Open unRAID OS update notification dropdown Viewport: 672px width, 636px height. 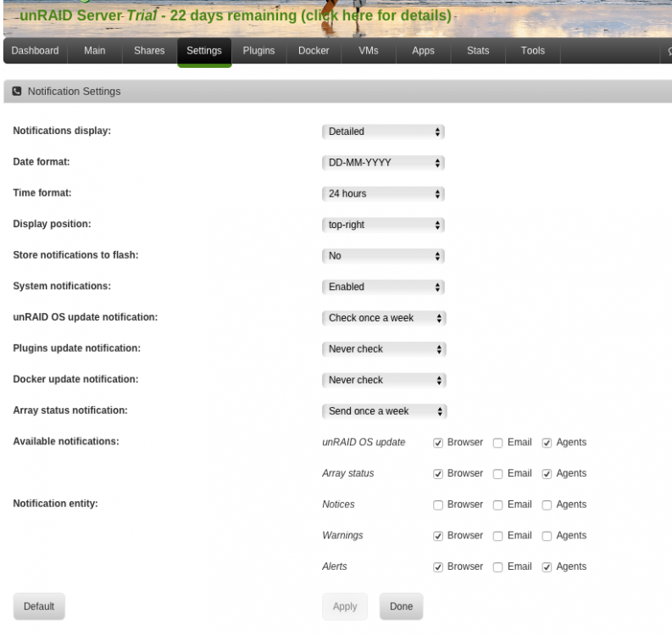pyautogui.click(x=384, y=318)
